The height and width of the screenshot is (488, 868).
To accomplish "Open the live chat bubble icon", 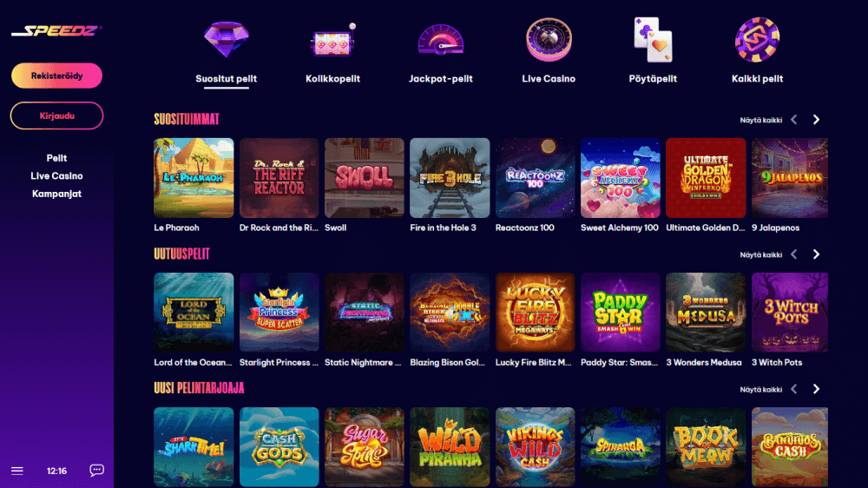I will (96, 471).
